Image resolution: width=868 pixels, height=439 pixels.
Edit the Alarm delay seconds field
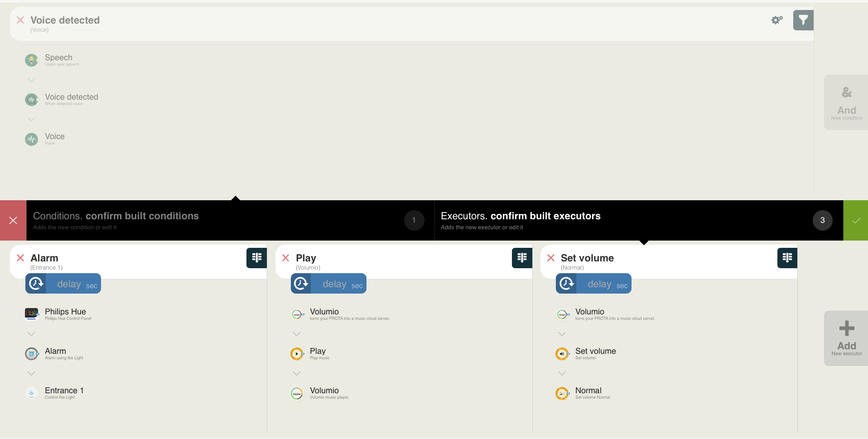coord(73,284)
